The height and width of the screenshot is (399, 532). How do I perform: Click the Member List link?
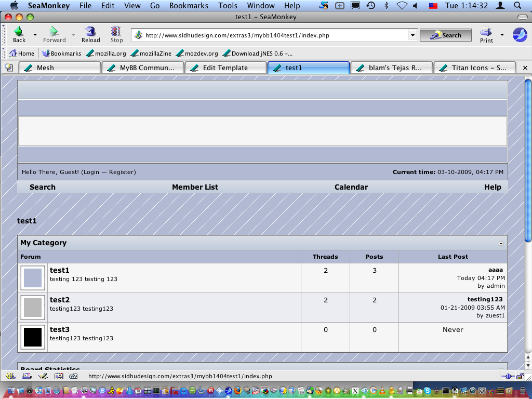click(x=195, y=187)
